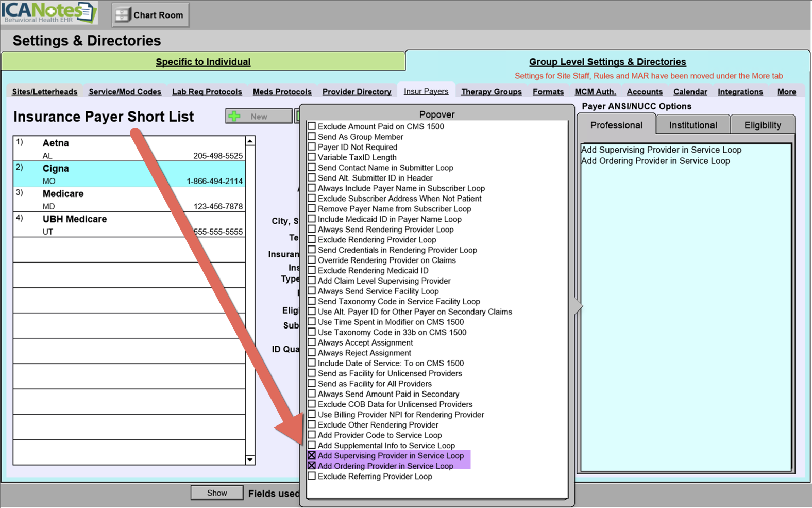The height and width of the screenshot is (508, 812).
Task: Click payer list scroll up arrow
Action: point(250,141)
